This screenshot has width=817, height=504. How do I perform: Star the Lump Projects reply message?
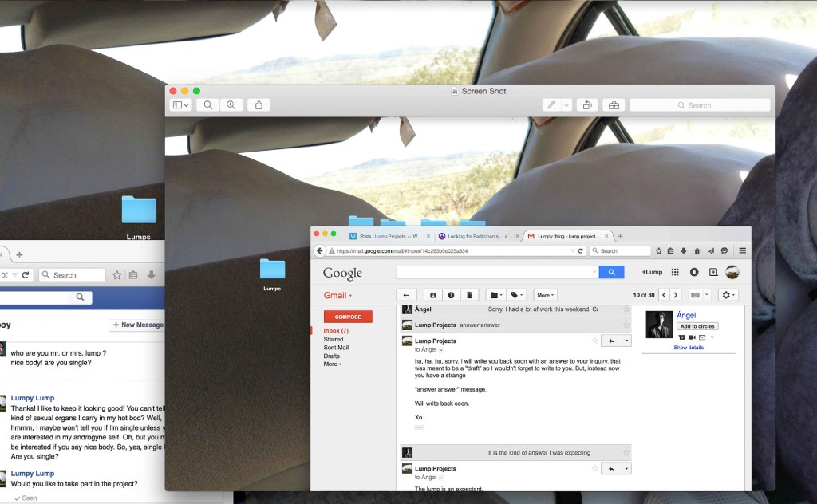(x=594, y=341)
